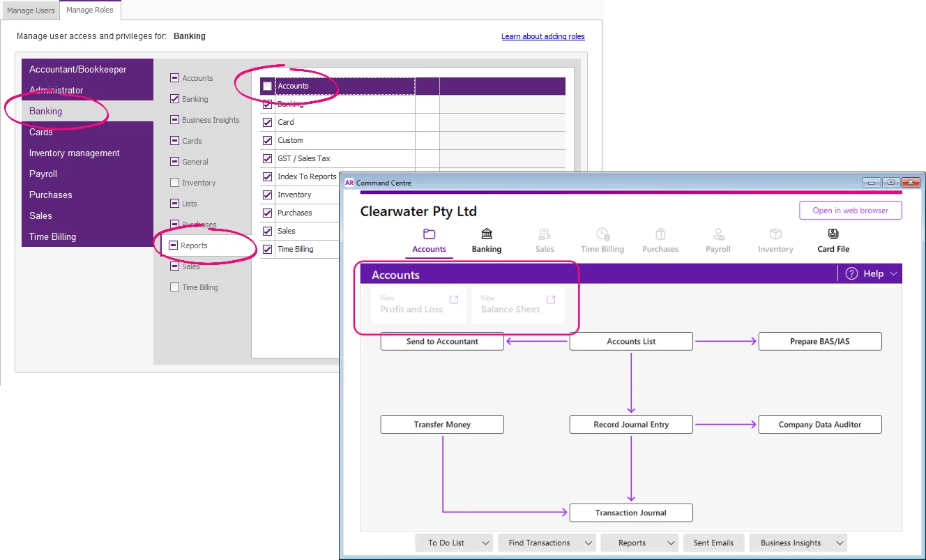This screenshot has height=560, width=926.
Task: Toggle the Cards privilege checkbox
Action: [174, 141]
